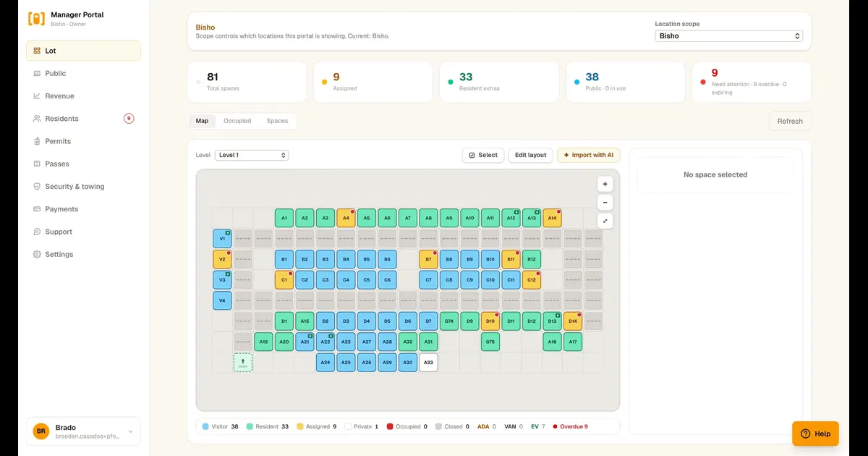Screen dimensions: 868x456
Task: Click Import with AI button
Action: pyautogui.click(x=588, y=155)
